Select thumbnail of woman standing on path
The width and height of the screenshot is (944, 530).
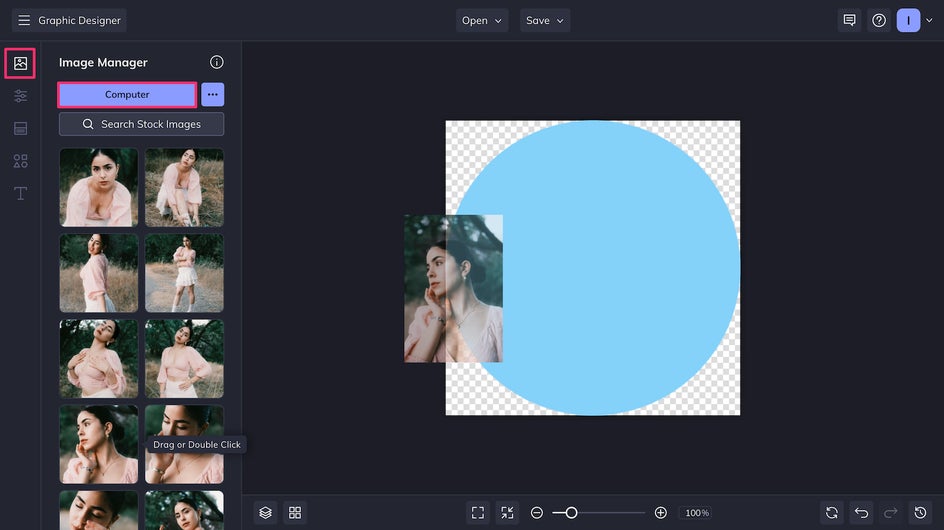[x=184, y=273]
